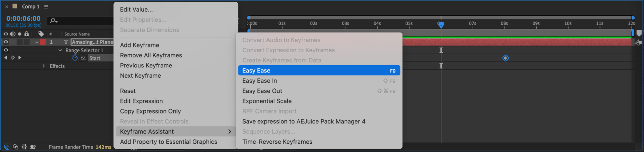Click the render time snail icon

tap(33, 147)
